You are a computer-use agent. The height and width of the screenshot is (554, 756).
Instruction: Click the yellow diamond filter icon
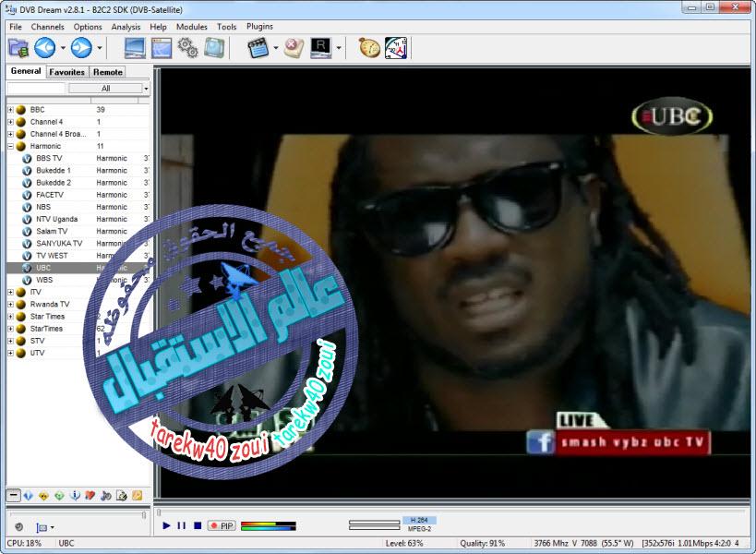coord(44,496)
